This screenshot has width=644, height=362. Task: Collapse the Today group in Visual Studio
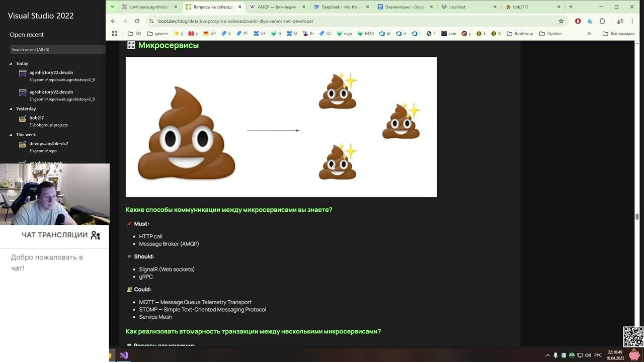tap(11, 63)
